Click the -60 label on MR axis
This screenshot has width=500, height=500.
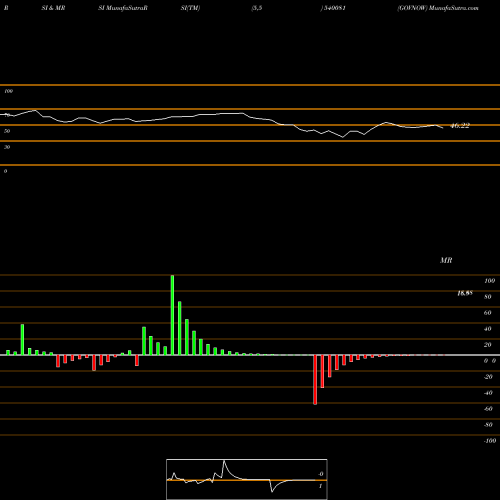pyautogui.click(x=488, y=409)
